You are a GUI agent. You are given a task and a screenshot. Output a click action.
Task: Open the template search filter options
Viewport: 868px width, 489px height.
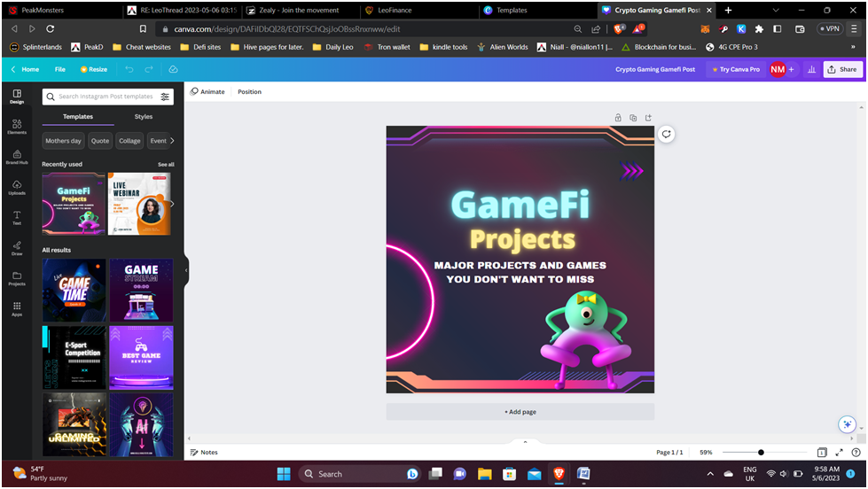[x=165, y=97]
